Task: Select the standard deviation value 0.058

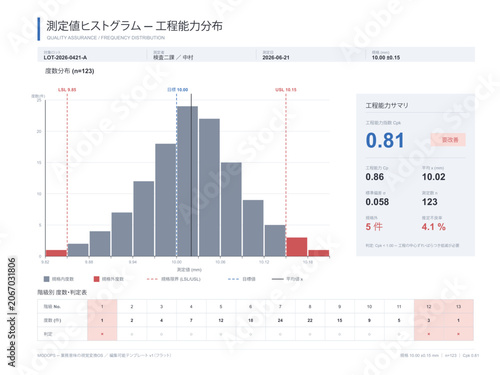Action: (377, 202)
